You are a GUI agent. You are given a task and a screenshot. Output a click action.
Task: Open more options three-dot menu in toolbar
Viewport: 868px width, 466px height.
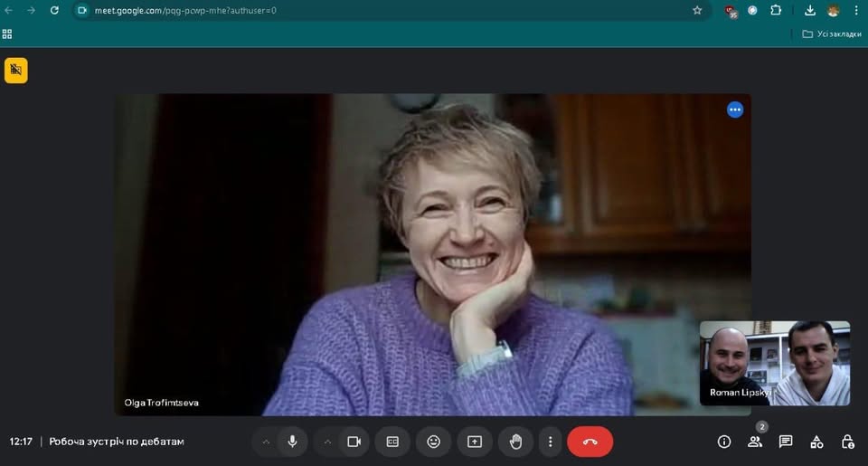tap(551, 442)
